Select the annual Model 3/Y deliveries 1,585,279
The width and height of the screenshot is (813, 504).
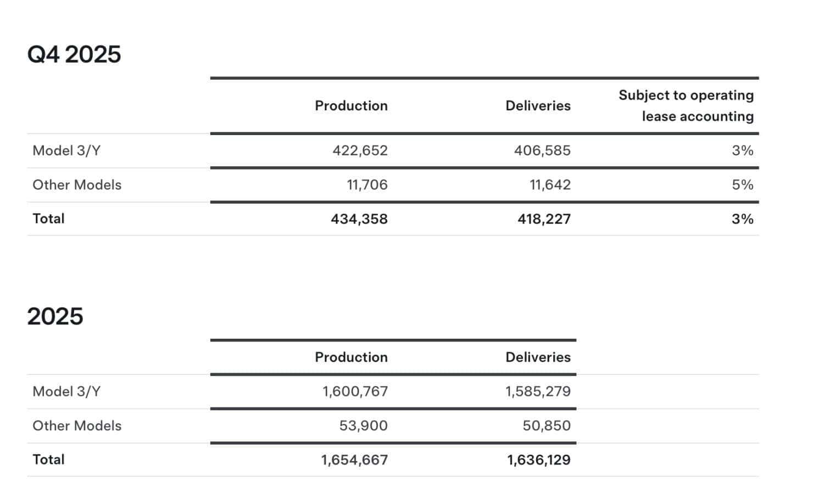click(538, 391)
